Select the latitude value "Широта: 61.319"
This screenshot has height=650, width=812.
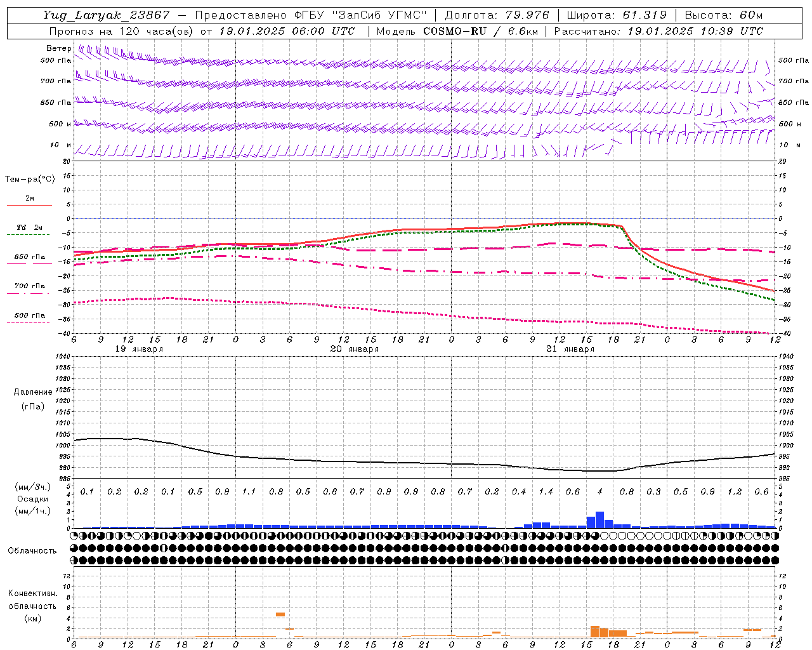(616, 15)
